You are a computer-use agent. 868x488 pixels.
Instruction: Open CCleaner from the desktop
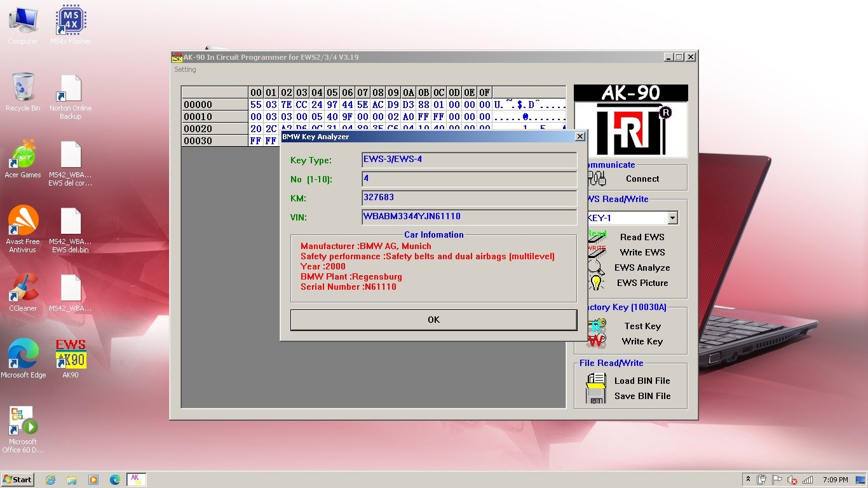[23, 288]
